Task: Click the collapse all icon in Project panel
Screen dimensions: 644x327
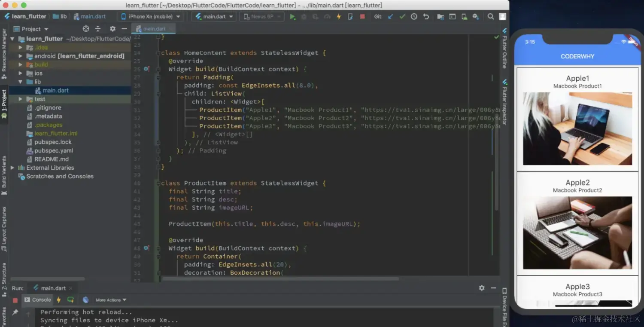Action: [x=98, y=29]
